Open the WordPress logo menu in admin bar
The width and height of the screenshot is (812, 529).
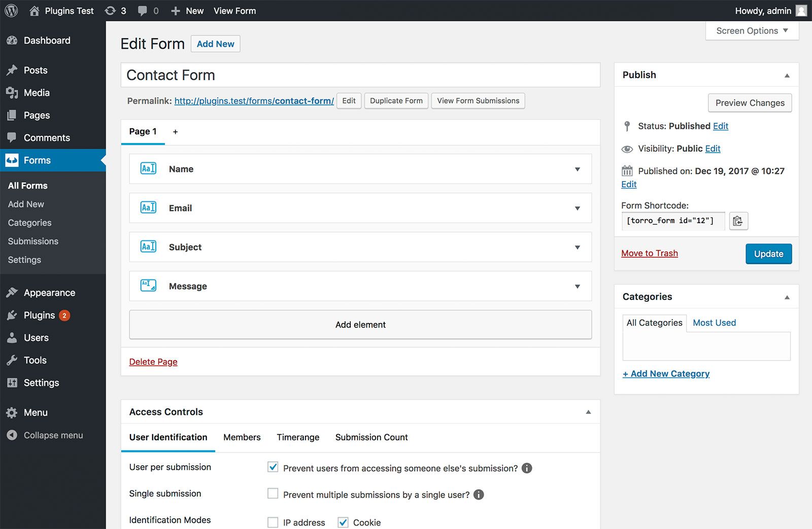tap(11, 10)
